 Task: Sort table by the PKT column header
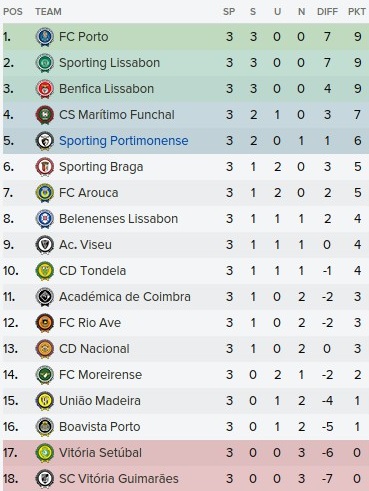pyautogui.click(x=356, y=12)
